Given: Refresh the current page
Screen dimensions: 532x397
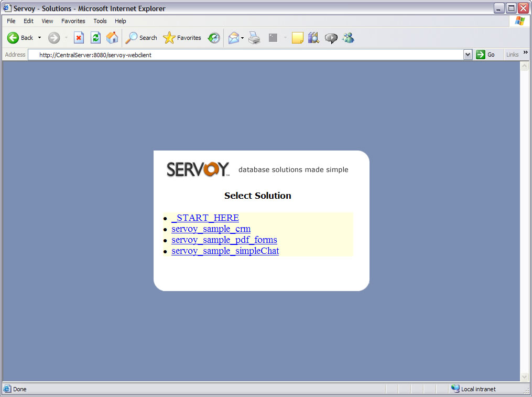Looking at the screenshot, I should (95, 38).
